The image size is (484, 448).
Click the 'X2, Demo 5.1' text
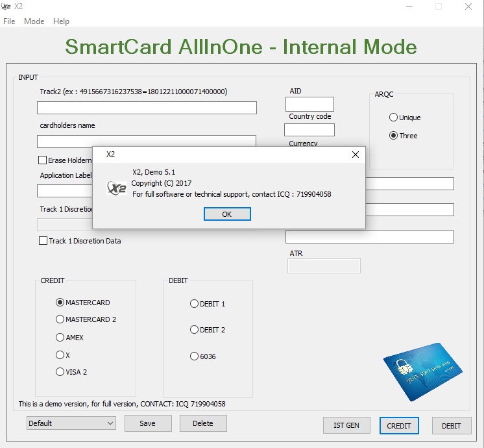coord(154,172)
